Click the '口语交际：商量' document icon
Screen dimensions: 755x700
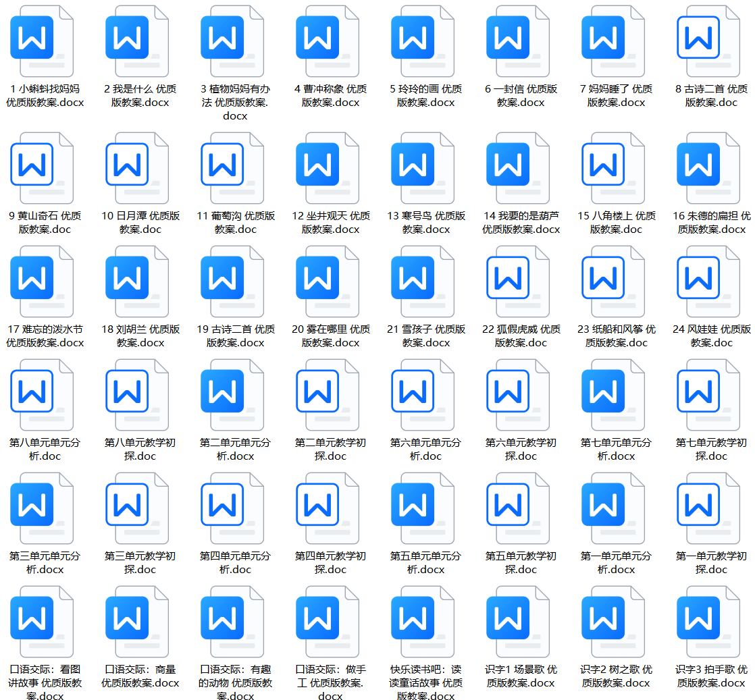tap(137, 622)
